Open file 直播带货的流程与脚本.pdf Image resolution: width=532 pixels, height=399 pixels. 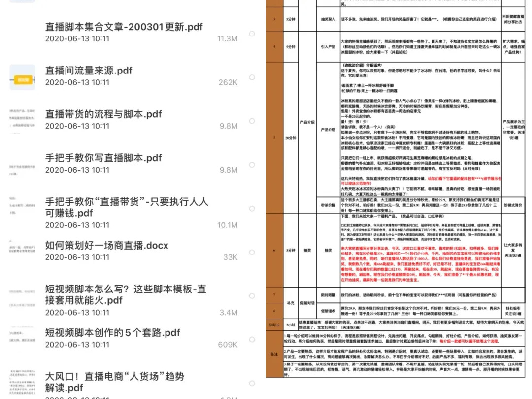(103, 114)
